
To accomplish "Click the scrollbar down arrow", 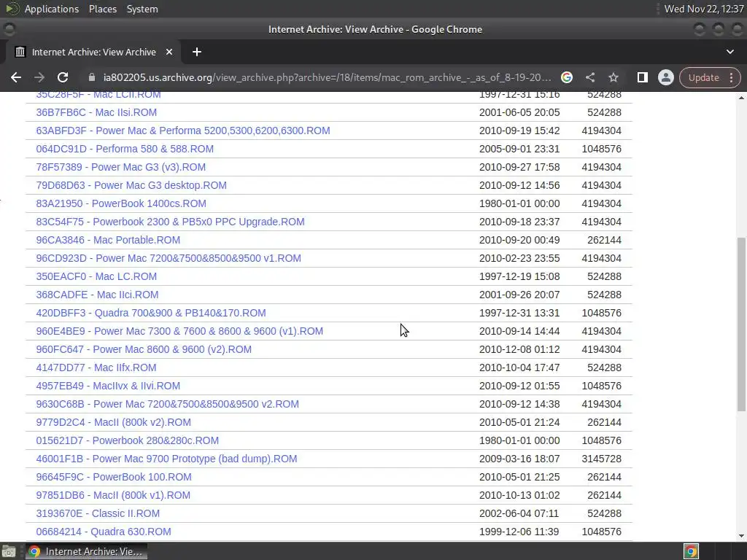I will click(x=741, y=536).
